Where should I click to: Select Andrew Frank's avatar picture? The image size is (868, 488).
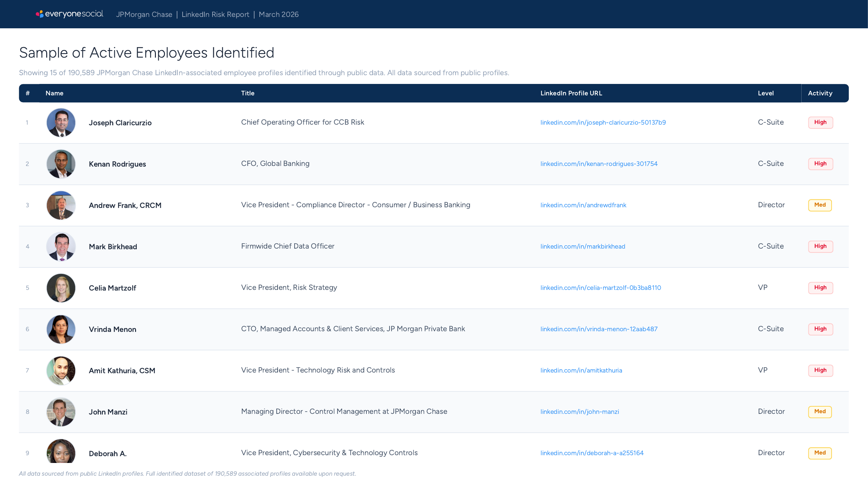[x=61, y=205]
